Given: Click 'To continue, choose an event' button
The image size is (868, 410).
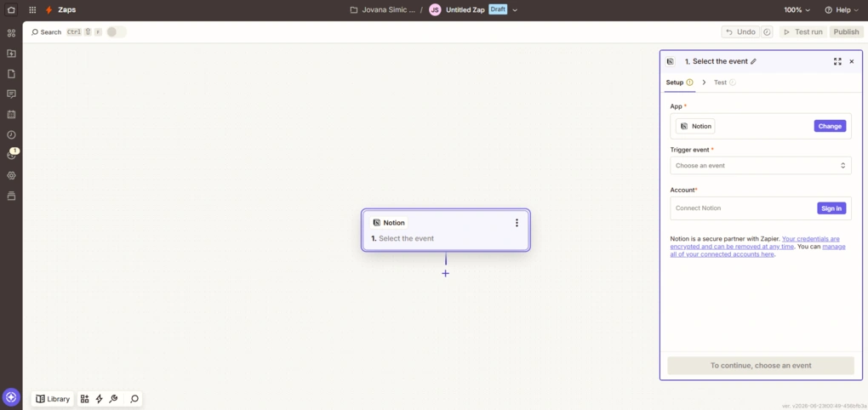Looking at the screenshot, I should (x=761, y=365).
